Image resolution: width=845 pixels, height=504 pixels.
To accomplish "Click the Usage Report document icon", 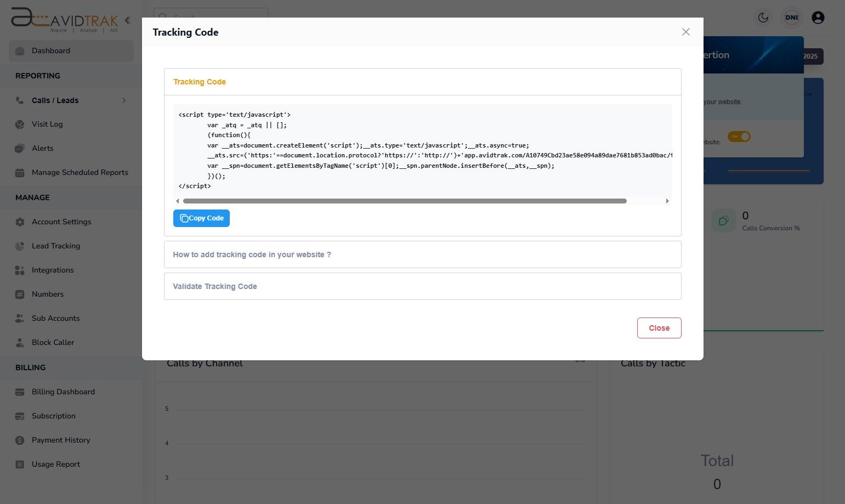I will coord(20,464).
